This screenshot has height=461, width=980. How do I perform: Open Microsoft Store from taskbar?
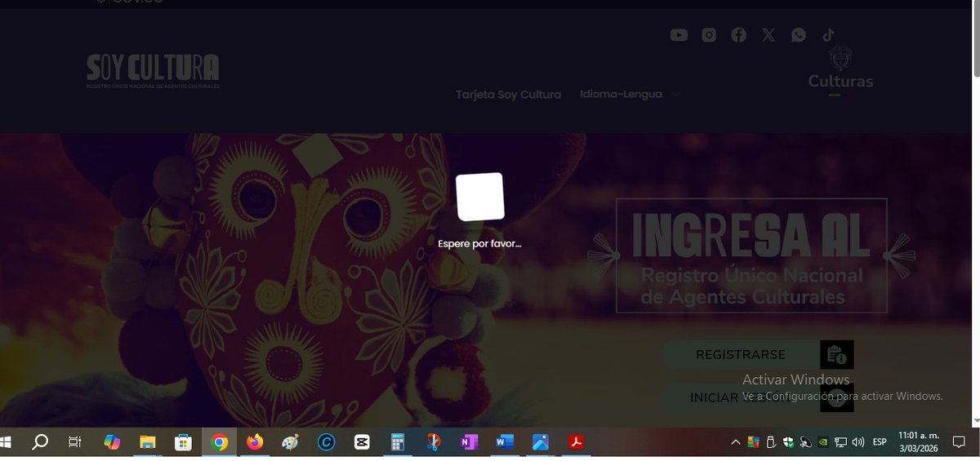coord(183,442)
